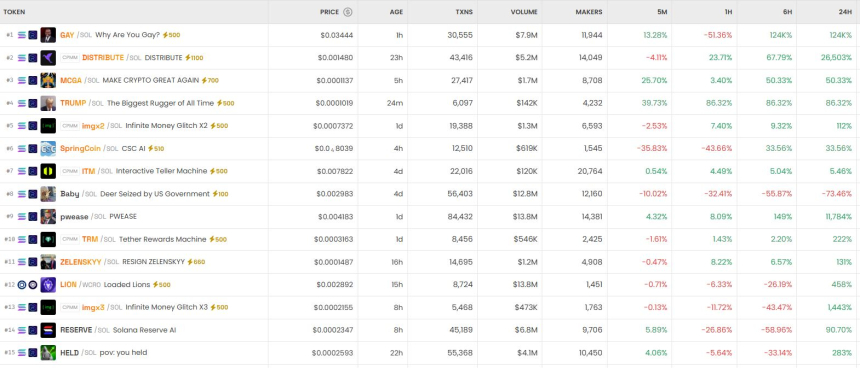Click the volume $12.8M cell in Baby row
Screen dimensions: 860x368
click(524, 194)
